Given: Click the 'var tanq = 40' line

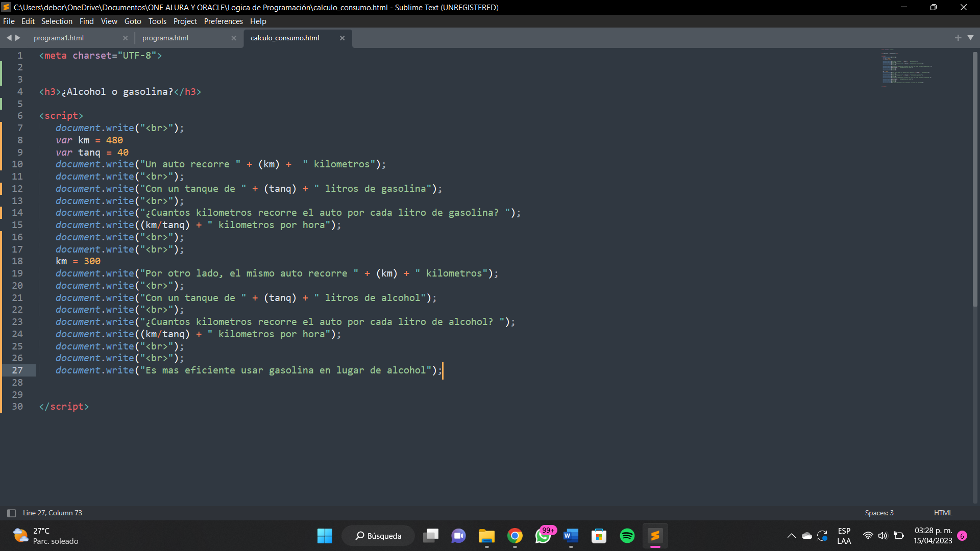Looking at the screenshot, I should click(x=92, y=153).
